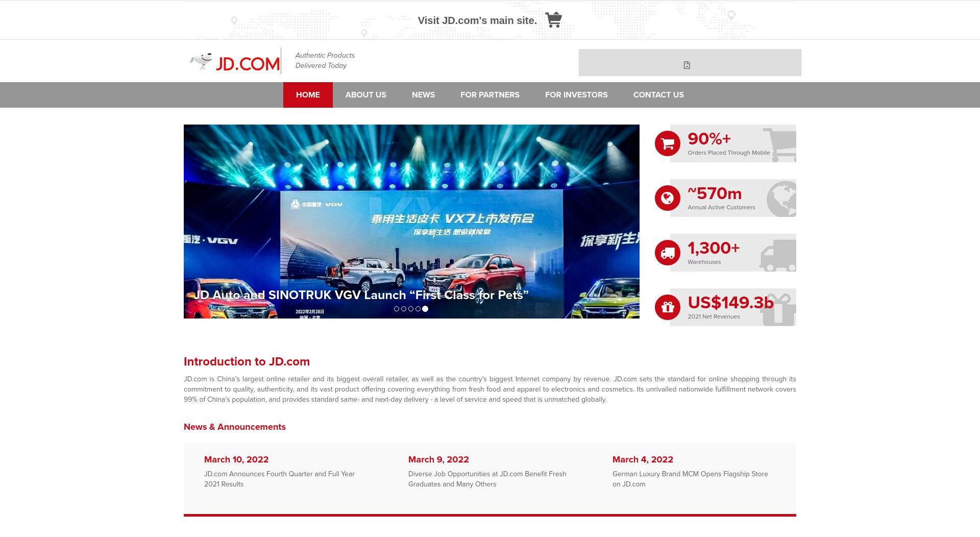Open the CONTACT US page
Image resolution: width=980 pixels, height=537 pixels.
click(x=658, y=95)
